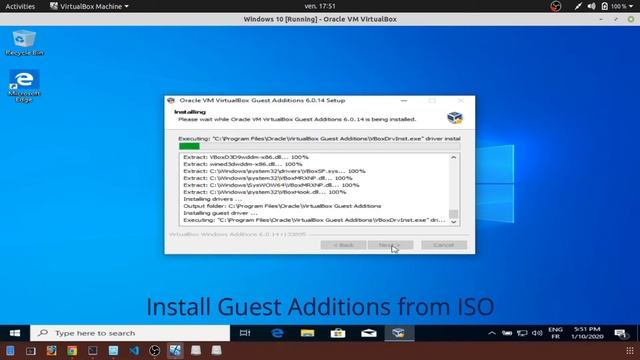Click the disabled Back button in setup
The height and width of the screenshot is (360, 640).
point(343,245)
